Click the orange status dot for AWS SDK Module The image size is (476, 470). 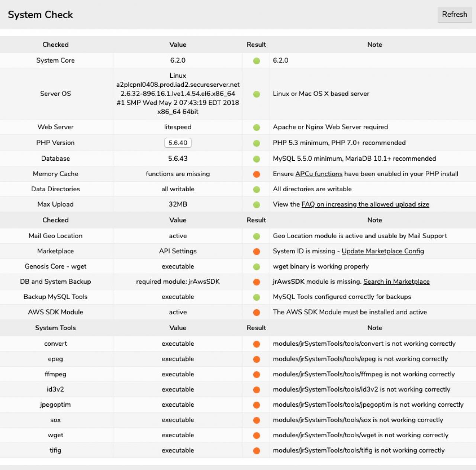(257, 313)
